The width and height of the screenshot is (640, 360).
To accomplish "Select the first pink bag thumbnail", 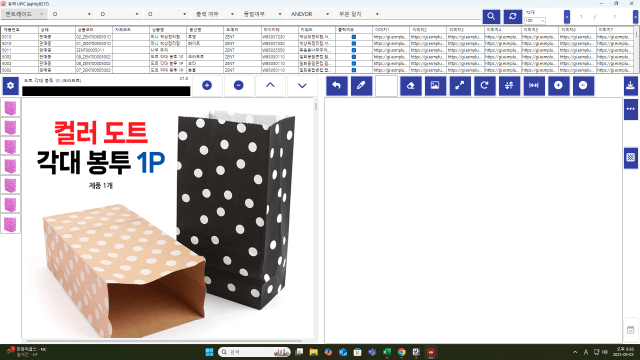I will pyautogui.click(x=10, y=108).
